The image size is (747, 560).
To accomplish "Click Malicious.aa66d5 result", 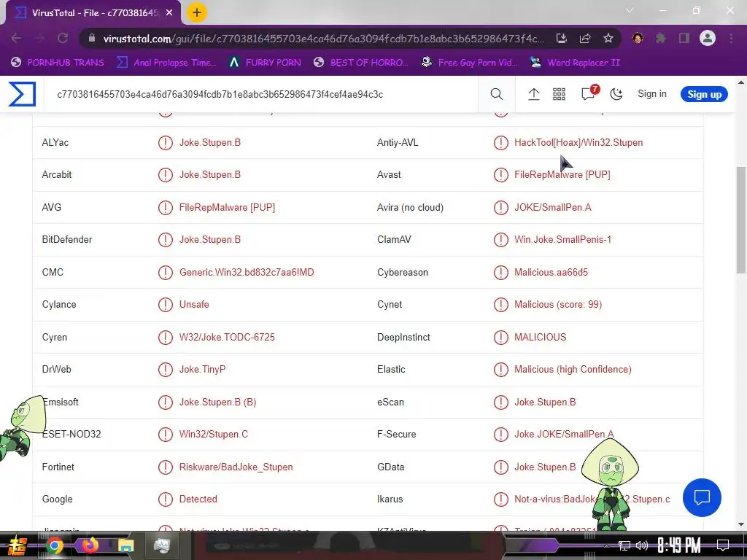I will click(x=551, y=273).
